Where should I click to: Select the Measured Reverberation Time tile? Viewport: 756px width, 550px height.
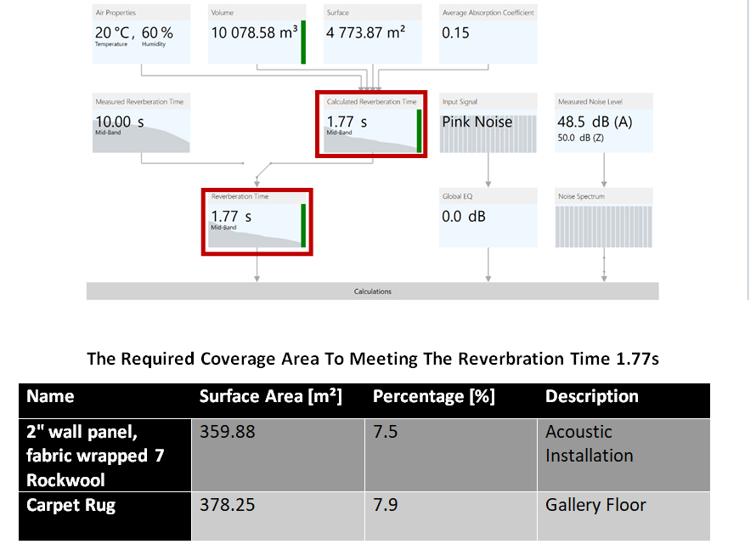(140, 123)
